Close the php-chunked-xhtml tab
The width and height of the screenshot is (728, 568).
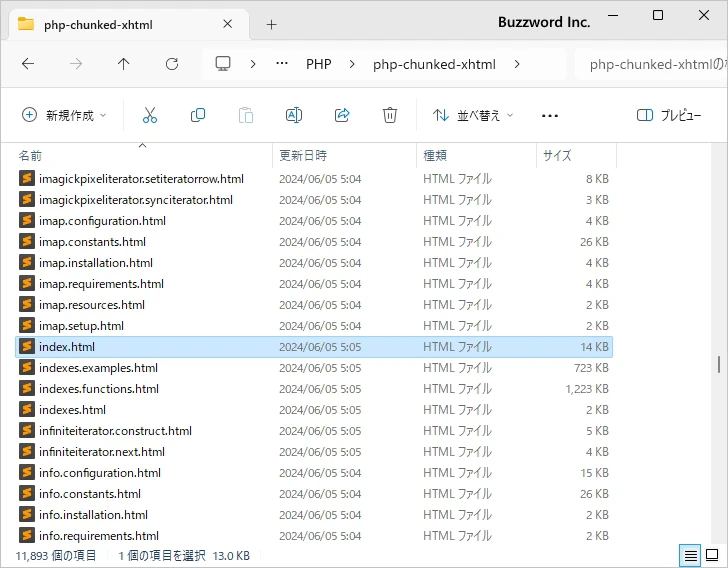pyautogui.click(x=228, y=24)
